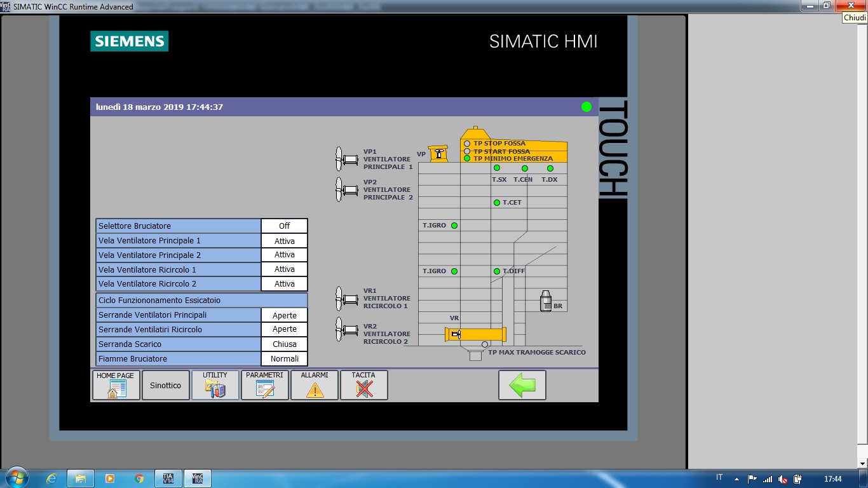Click the Selettore Bruciatore label
Image resolution: width=868 pixels, height=488 pixels.
179,226
